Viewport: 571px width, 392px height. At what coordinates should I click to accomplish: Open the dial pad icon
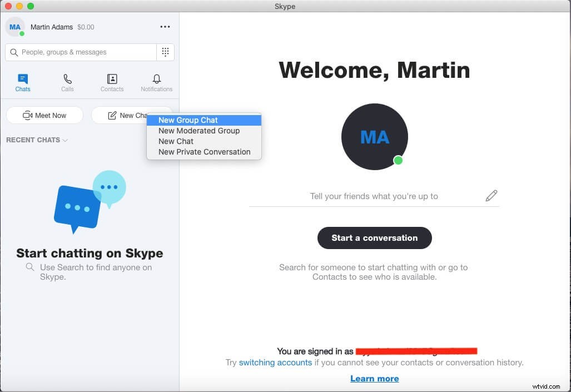(165, 52)
